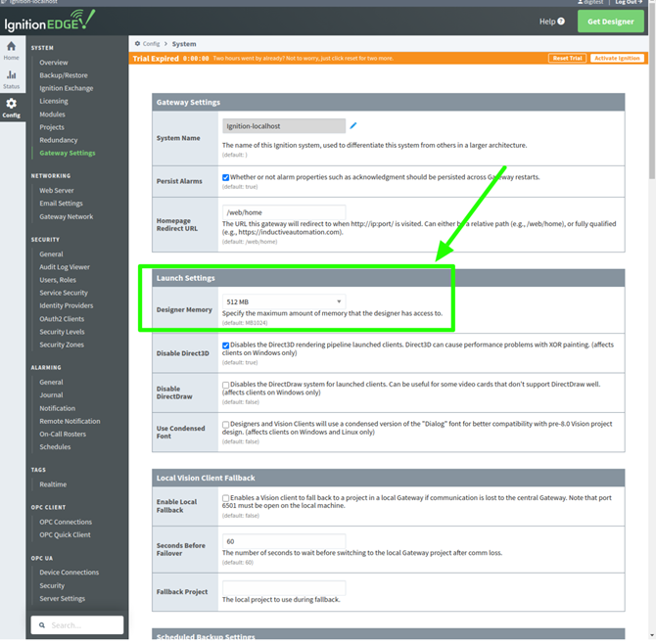Viewport: 656px width, 644px height.
Task: Open OPC UA Server Settings
Action: pyautogui.click(x=62, y=598)
